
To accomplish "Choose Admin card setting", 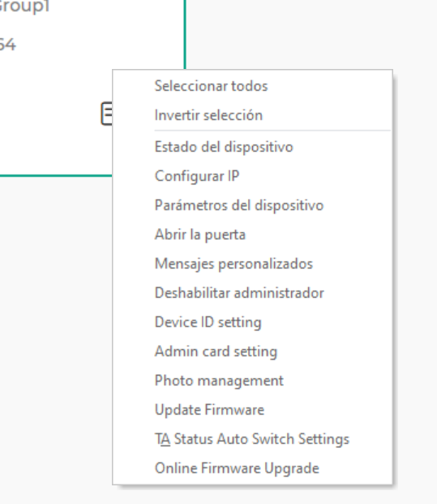I will click(252, 351).
